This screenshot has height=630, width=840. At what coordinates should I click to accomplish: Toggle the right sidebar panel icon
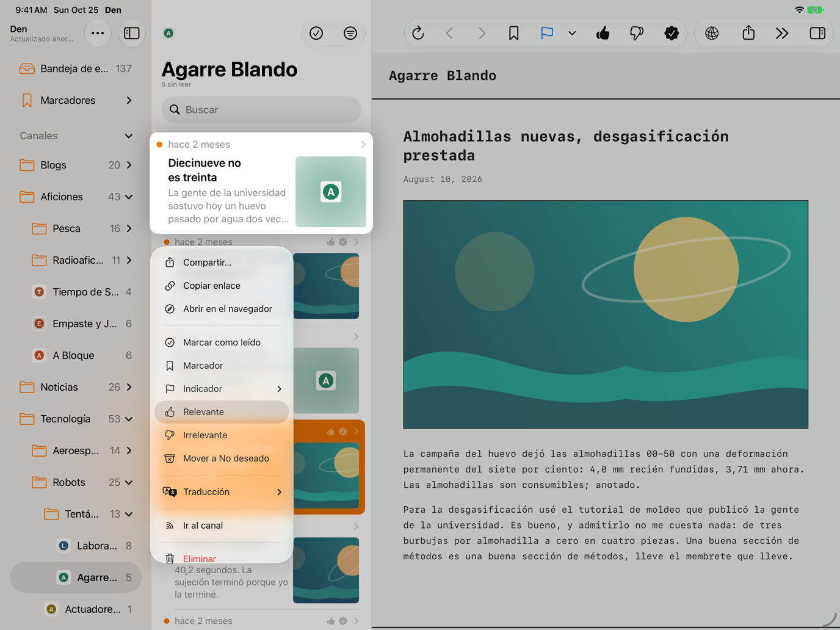click(817, 33)
